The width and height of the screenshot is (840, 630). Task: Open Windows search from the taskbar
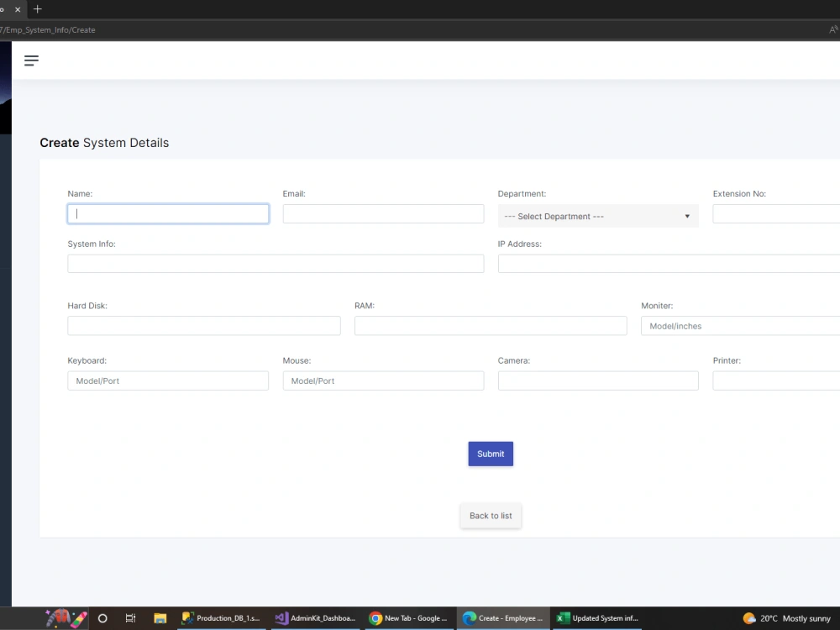(102, 618)
